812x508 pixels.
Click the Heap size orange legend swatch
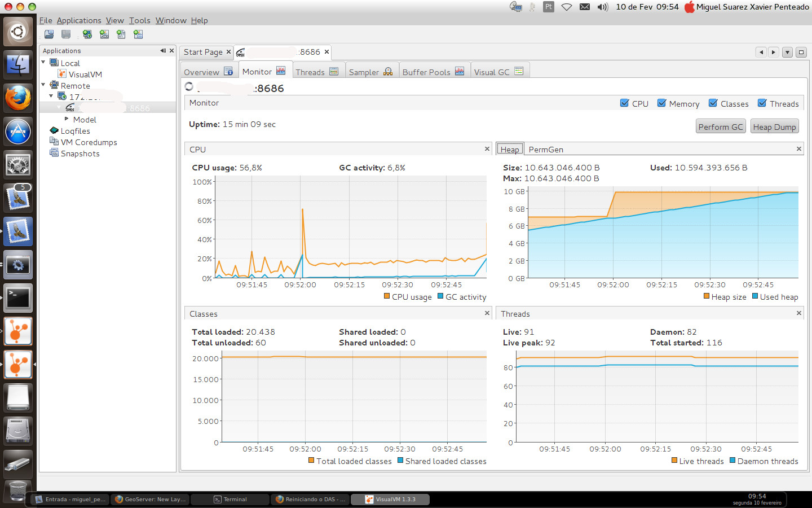[x=707, y=296]
